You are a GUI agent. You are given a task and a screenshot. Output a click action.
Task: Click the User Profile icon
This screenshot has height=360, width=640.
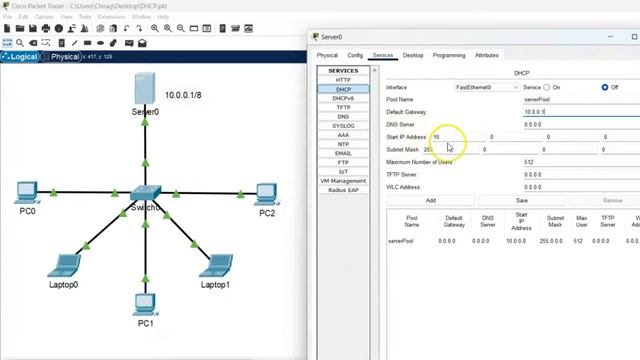pyautogui.click(x=72, y=29)
